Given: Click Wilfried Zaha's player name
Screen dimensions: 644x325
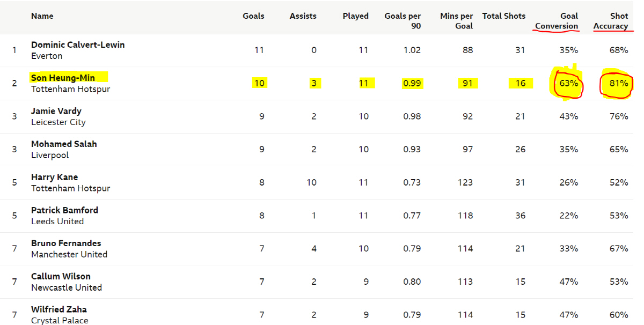Looking at the screenshot, I should click(x=58, y=309).
